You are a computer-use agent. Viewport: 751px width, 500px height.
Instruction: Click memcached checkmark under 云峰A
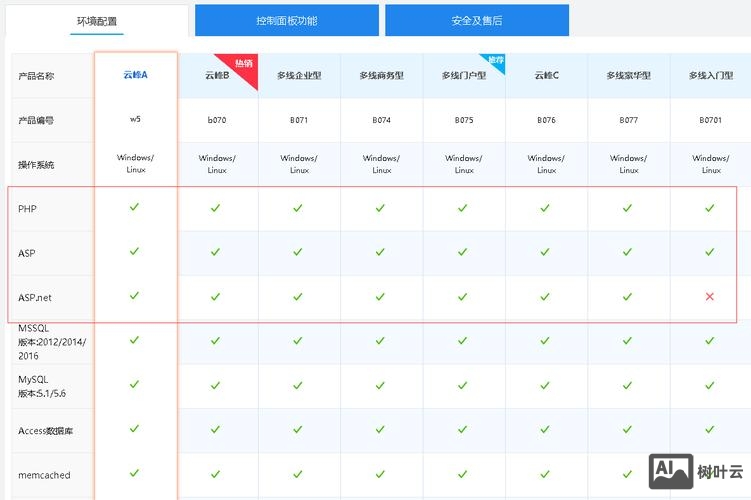click(x=134, y=473)
